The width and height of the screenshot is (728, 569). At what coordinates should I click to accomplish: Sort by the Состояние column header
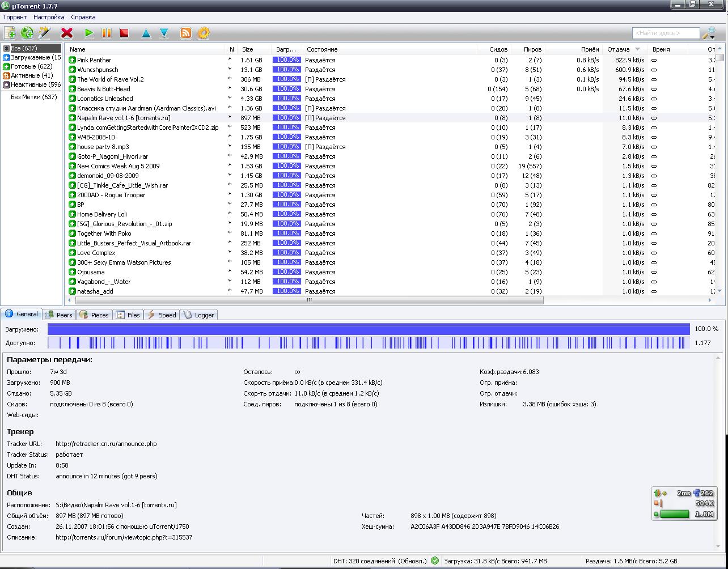390,49
